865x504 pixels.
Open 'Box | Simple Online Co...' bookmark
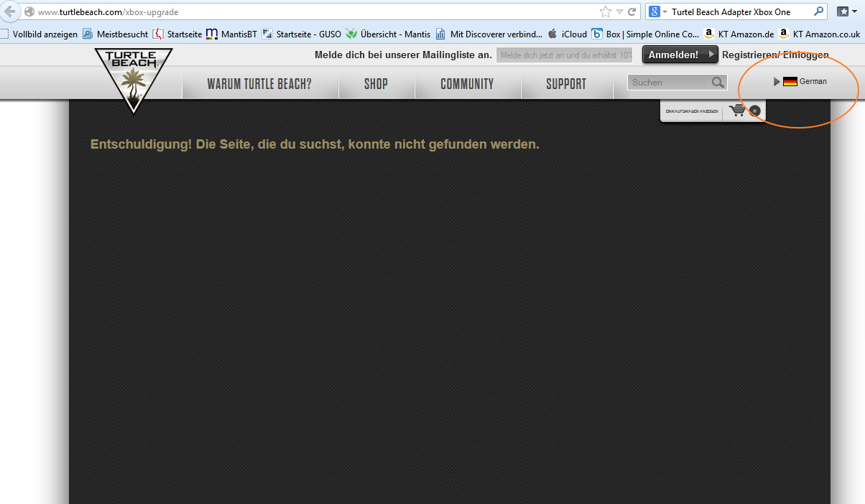click(x=645, y=34)
